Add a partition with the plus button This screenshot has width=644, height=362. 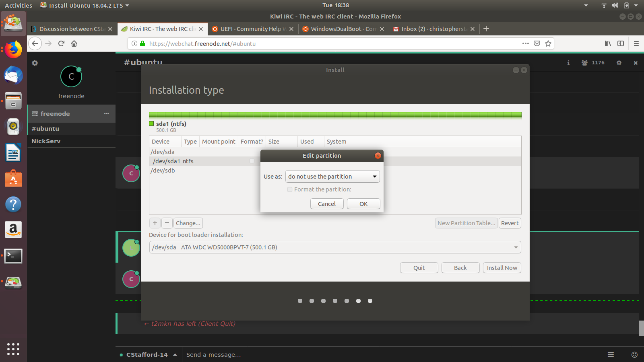155,223
